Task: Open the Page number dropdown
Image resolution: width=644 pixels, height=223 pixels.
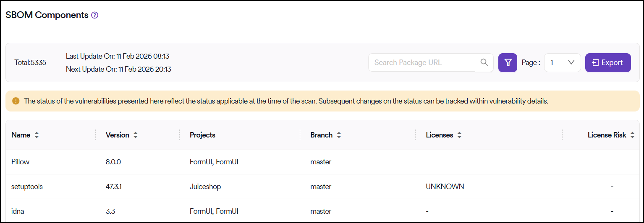Action: pyautogui.click(x=562, y=62)
